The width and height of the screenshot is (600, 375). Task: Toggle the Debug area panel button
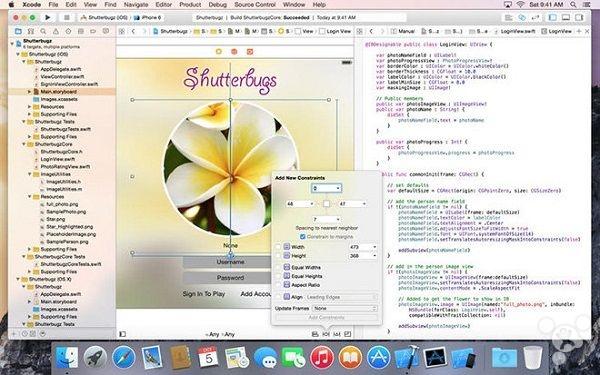coord(566,17)
